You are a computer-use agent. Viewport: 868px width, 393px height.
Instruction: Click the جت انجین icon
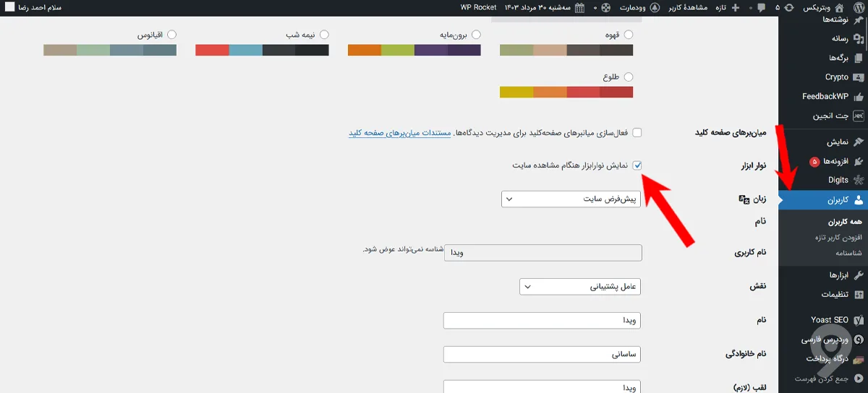(858, 115)
